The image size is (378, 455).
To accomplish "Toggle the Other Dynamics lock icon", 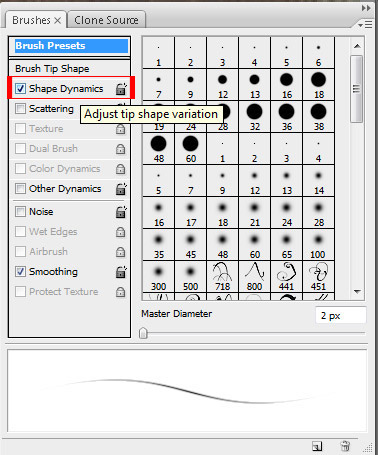I will point(121,189).
